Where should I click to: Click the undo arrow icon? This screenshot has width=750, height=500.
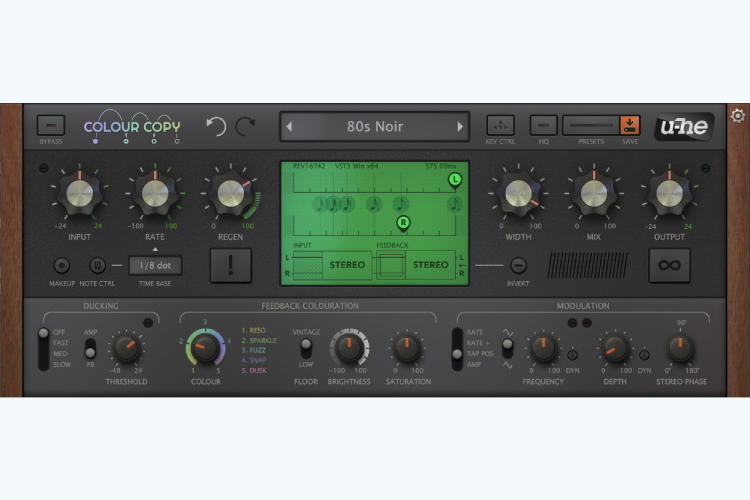click(x=216, y=127)
